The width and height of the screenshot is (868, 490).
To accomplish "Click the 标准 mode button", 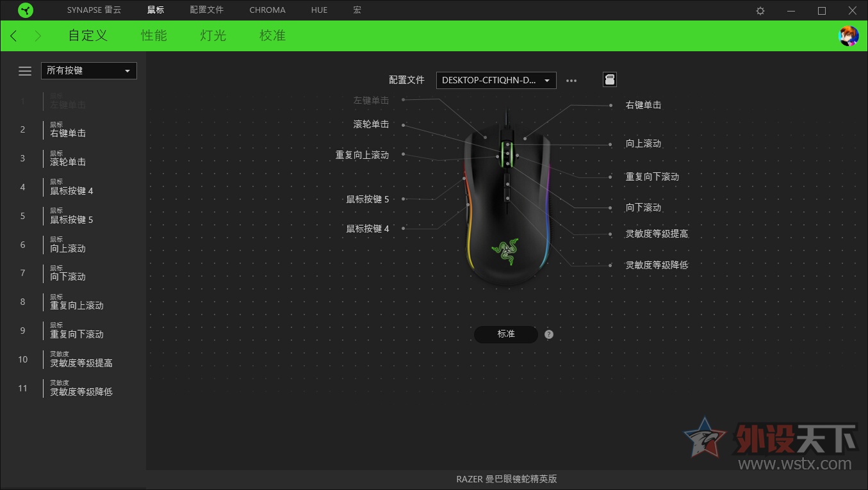I will coord(506,334).
